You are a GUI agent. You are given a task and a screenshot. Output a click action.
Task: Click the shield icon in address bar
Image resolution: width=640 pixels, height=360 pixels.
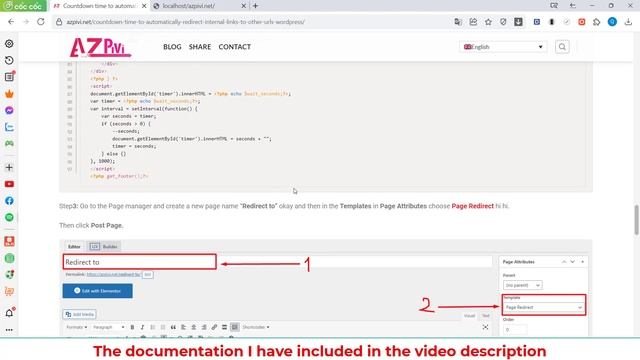coord(503,22)
